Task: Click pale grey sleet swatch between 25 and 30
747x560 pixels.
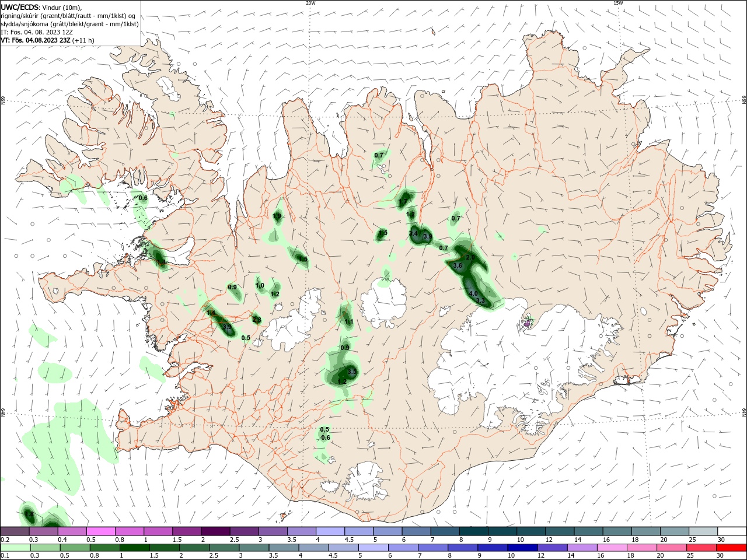Action: (703, 531)
